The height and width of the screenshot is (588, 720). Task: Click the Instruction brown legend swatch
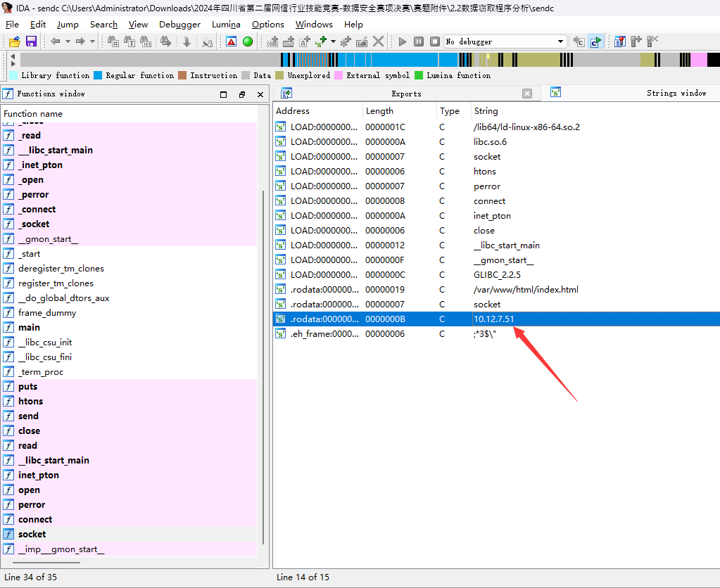(x=182, y=75)
